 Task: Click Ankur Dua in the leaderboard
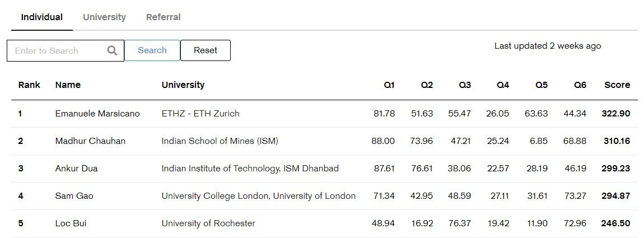76,169
